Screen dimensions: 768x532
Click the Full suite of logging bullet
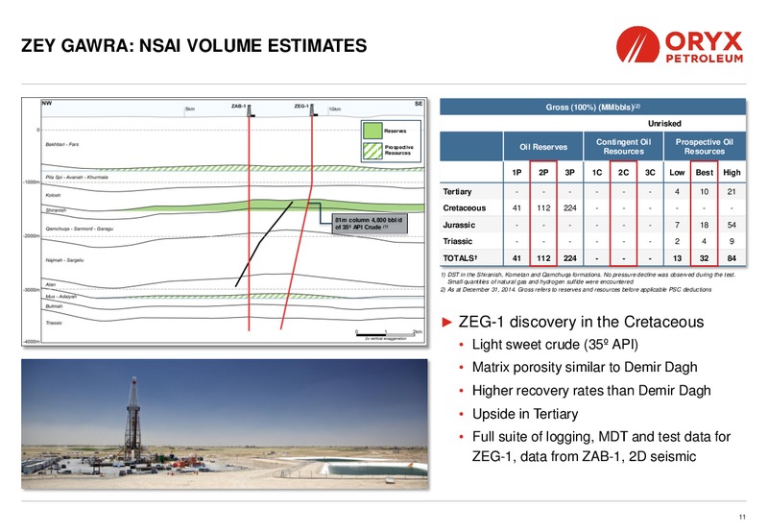point(602,447)
